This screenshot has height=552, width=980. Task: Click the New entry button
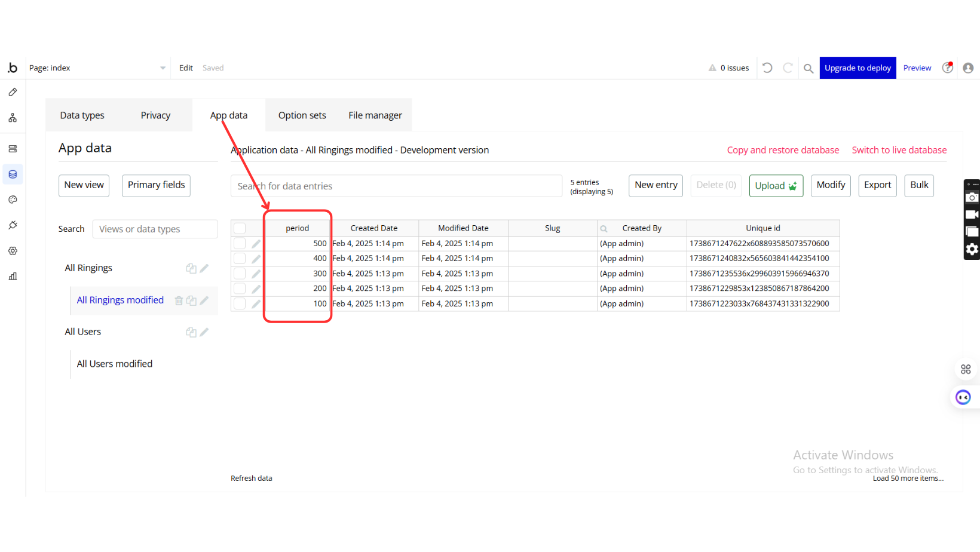656,185
